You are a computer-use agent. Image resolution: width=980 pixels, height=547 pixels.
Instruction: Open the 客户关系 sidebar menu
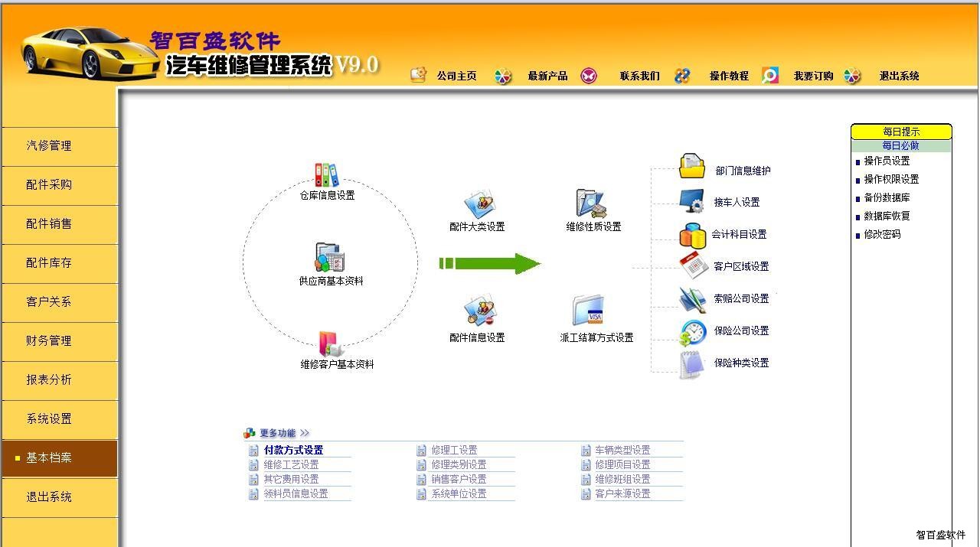[x=59, y=302]
